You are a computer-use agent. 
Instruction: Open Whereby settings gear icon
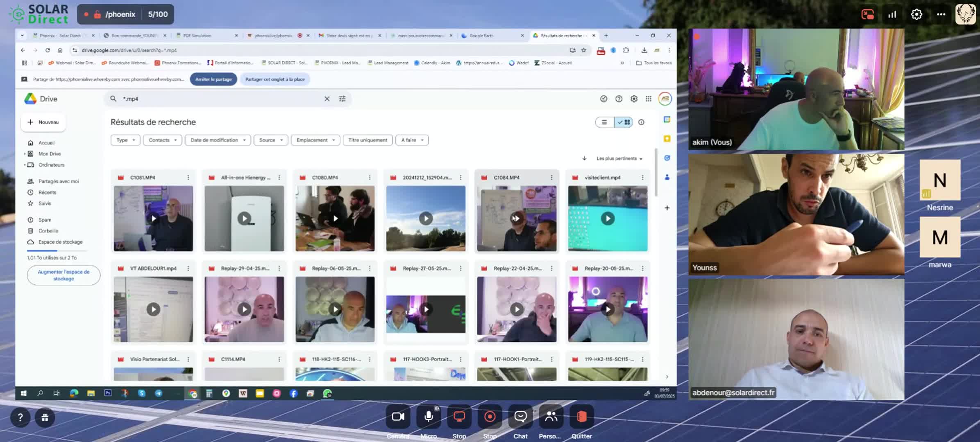pos(916,14)
